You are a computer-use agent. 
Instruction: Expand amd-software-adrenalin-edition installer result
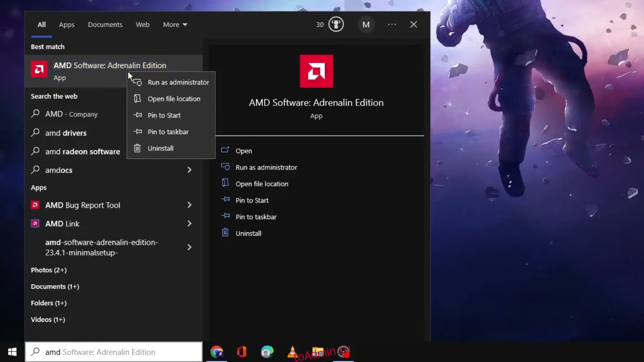189,247
